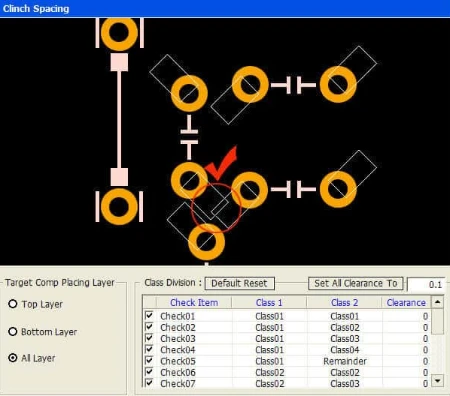Select the All Layer radio button
This screenshot has width=450, height=396.
point(13,358)
